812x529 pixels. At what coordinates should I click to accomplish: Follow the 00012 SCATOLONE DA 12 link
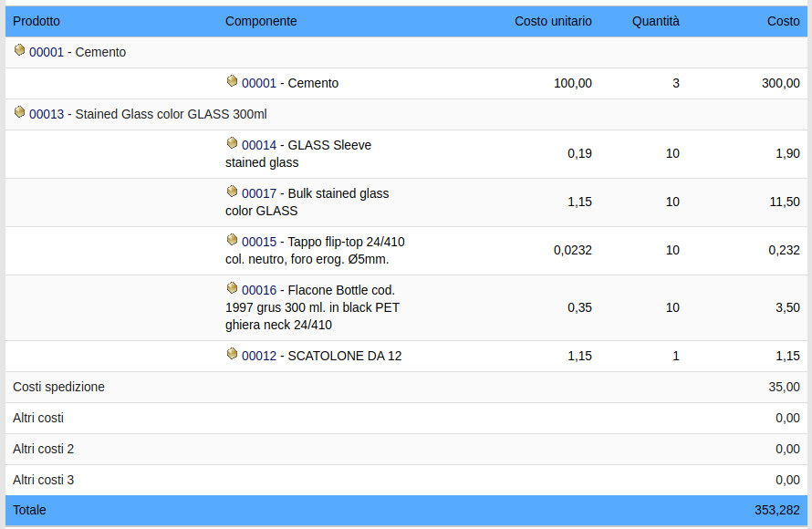tap(258, 356)
